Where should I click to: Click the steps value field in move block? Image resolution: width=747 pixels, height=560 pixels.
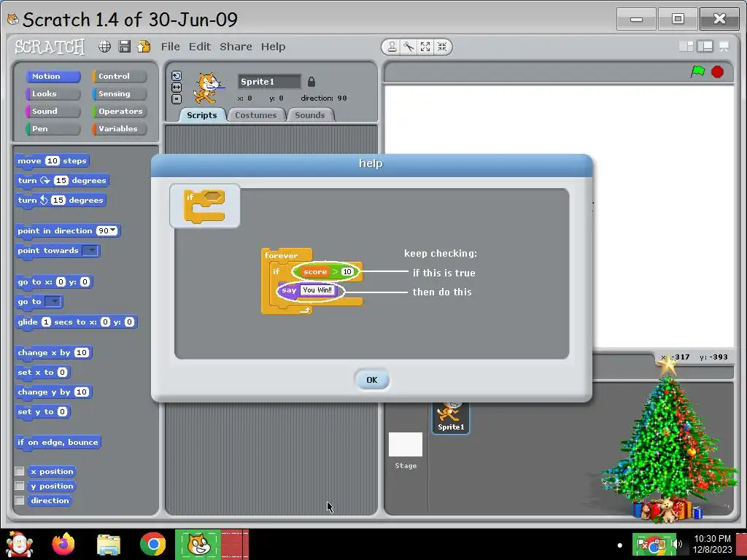(x=53, y=161)
